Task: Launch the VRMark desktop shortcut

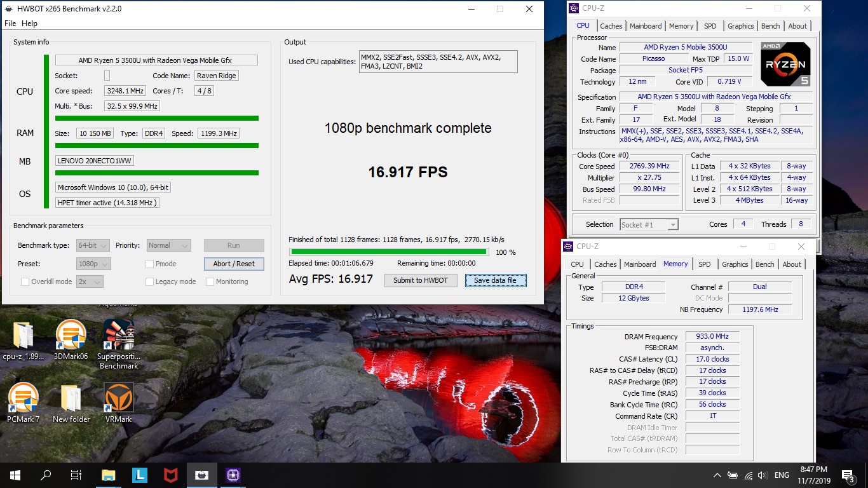Action: (119, 403)
